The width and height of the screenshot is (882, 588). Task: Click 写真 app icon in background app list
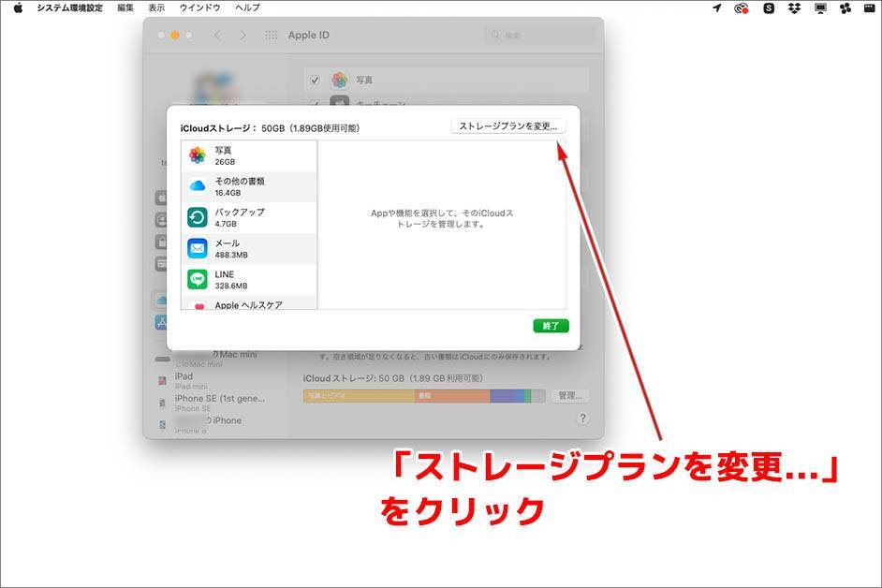click(339, 80)
